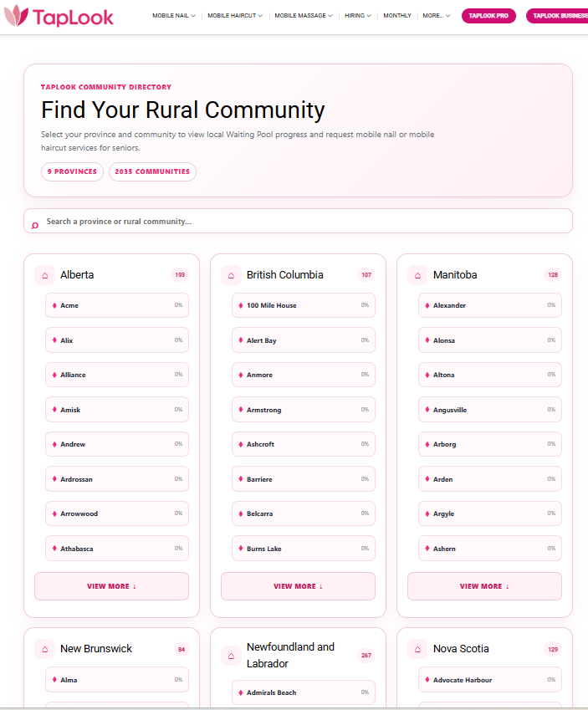Screen dimensions: 588x710
Task: Click the diamond marker beside Altona
Action: click(x=427, y=375)
